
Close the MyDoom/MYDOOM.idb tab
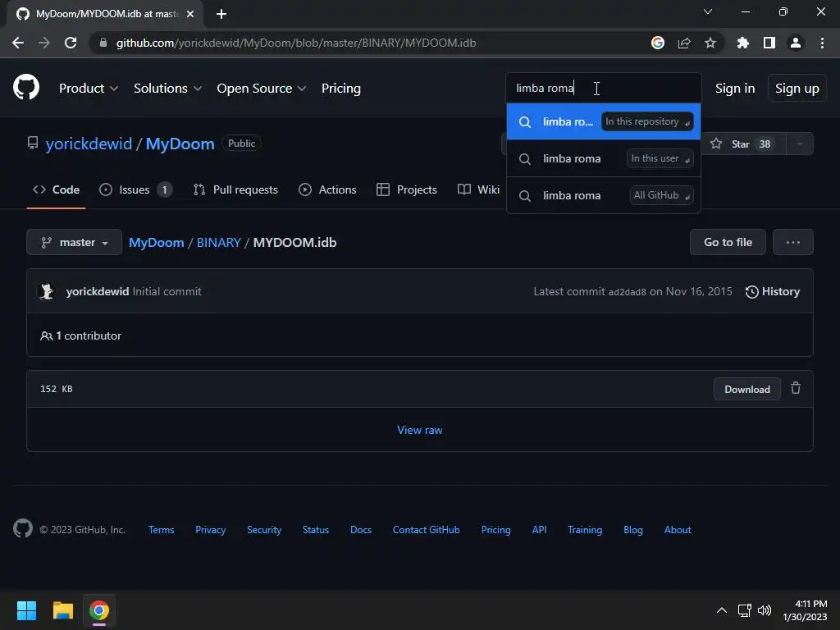tap(190, 14)
